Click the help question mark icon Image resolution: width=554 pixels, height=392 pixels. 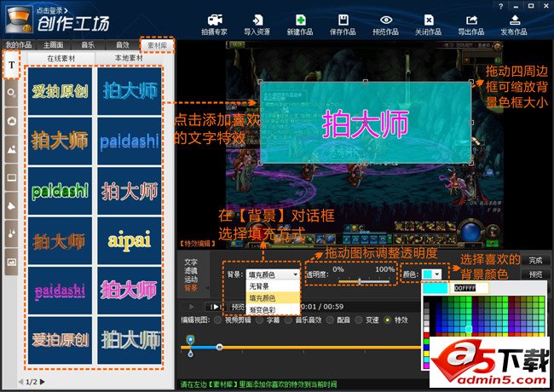(500, 6)
